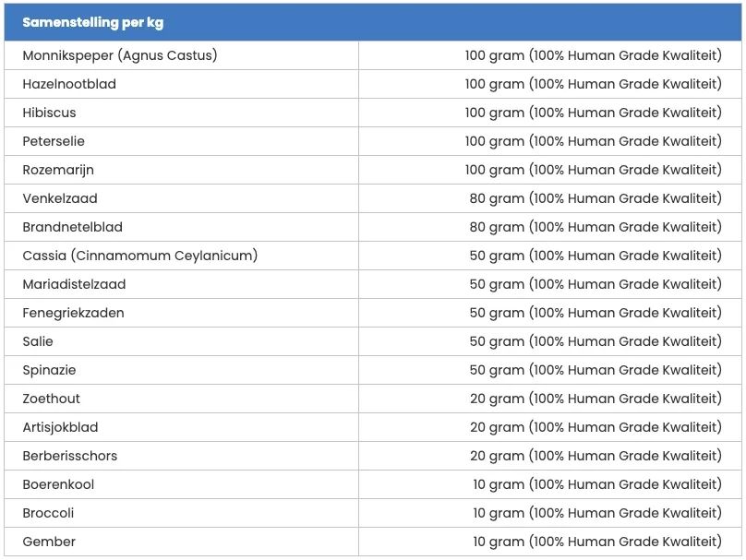Screen dimensions: 746x560
Task: Click the Broccoli ingredient cell
Action: (48, 513)
